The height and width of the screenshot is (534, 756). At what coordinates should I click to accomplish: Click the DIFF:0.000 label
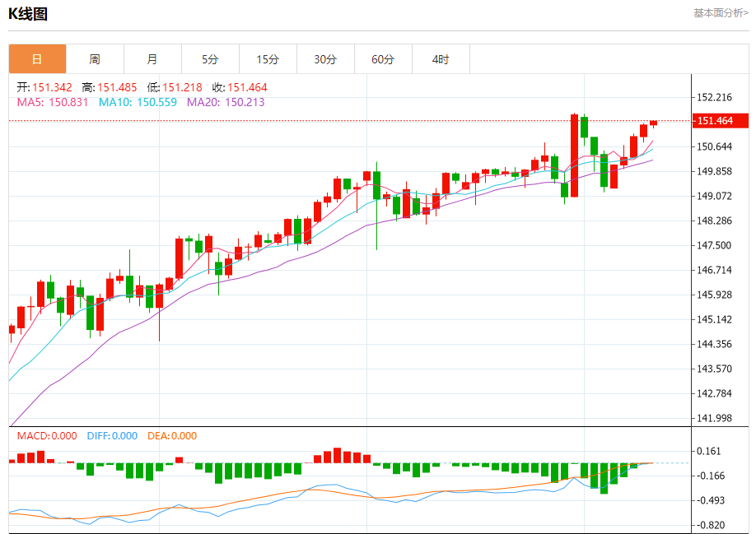point(112,436)
